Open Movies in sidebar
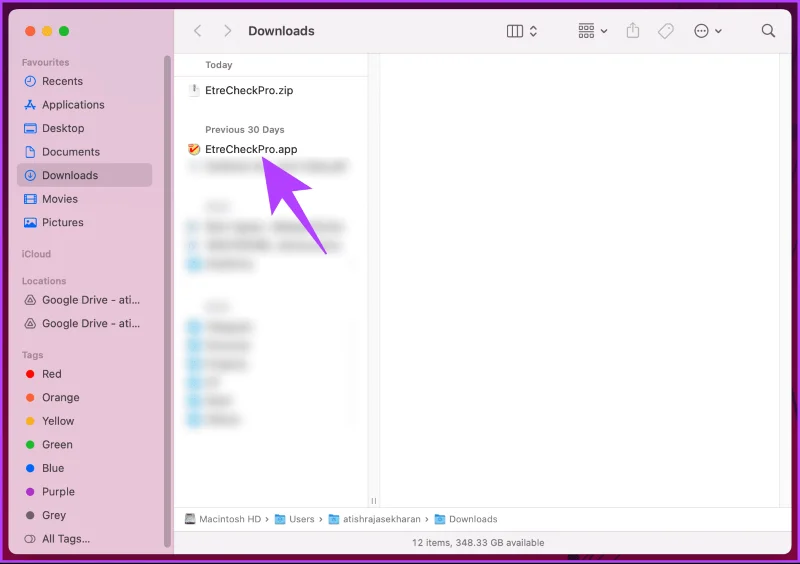 (x=85, y=199)
